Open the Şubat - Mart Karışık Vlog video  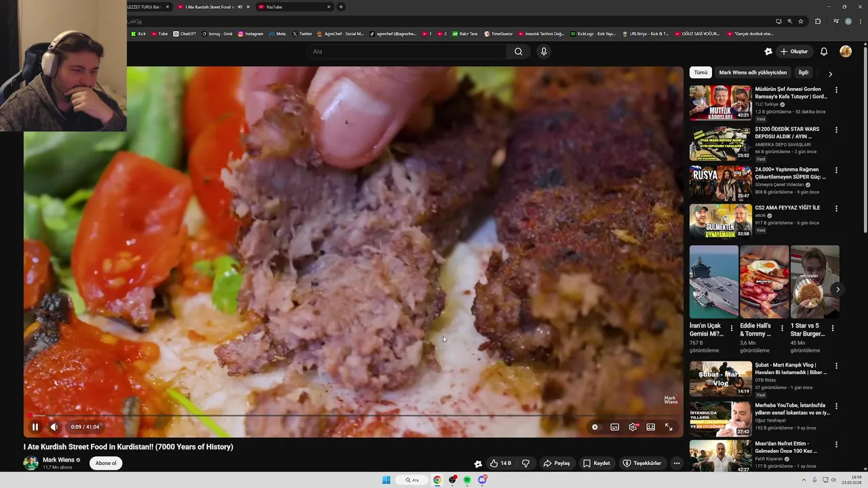point(720,378)
